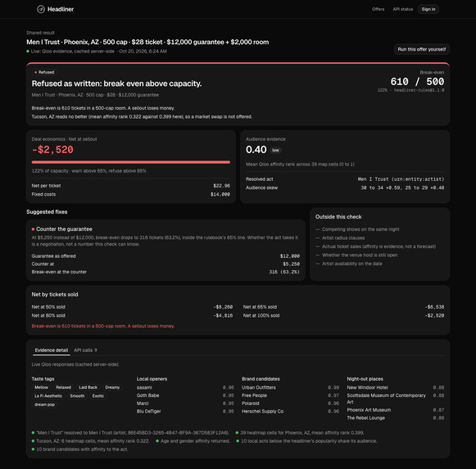
Task: Click Artist availability on the date
Action: pos(351,264)
